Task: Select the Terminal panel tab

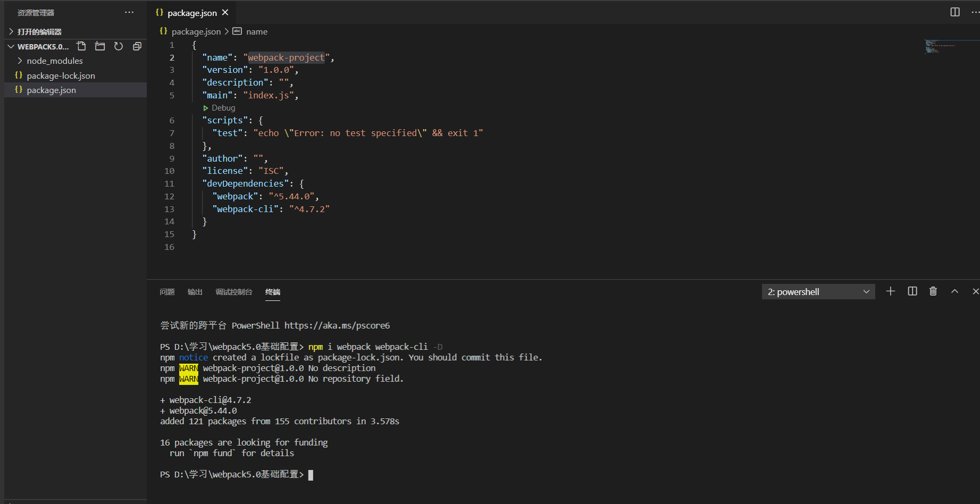Action: (273, 292)
